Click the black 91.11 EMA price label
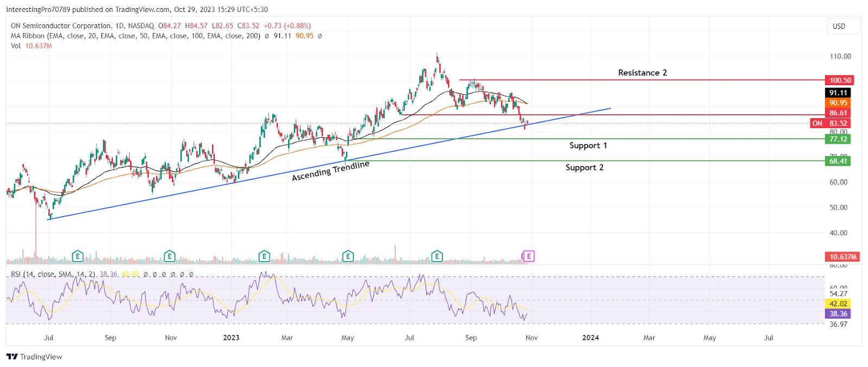This screenshot has width=868, height=367. coord(838,93)
